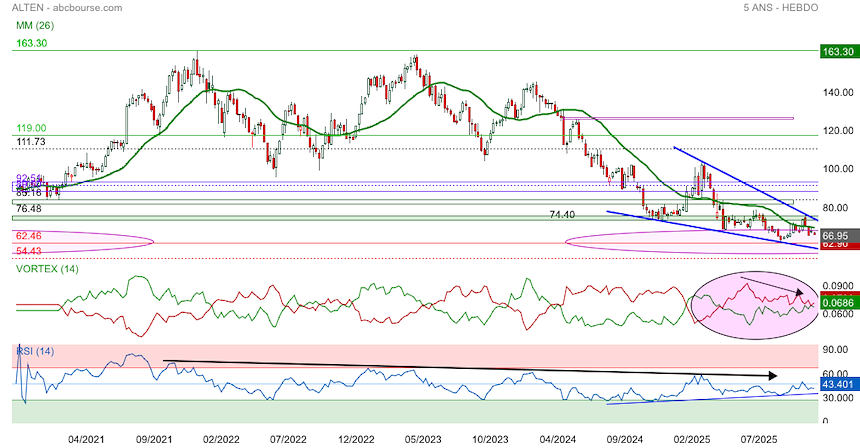Click the '09/2024' date axis label
The width and height of the screenshot is (860, 448).
[625, 440]
